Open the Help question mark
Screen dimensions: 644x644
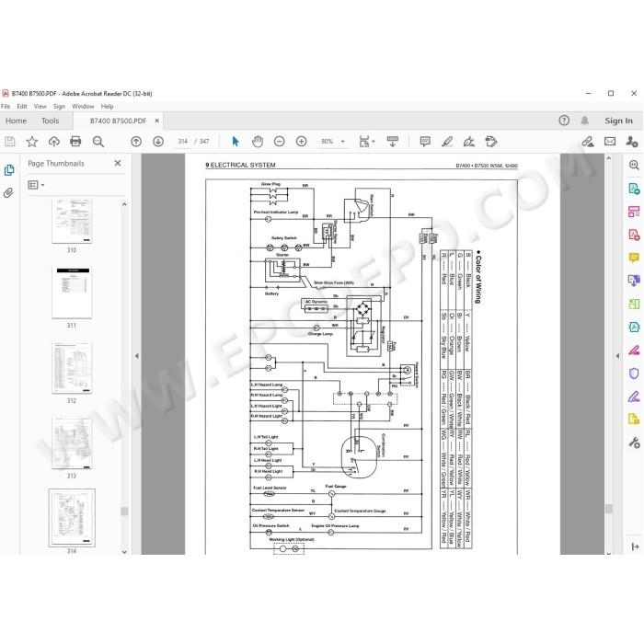click(564, 121)
